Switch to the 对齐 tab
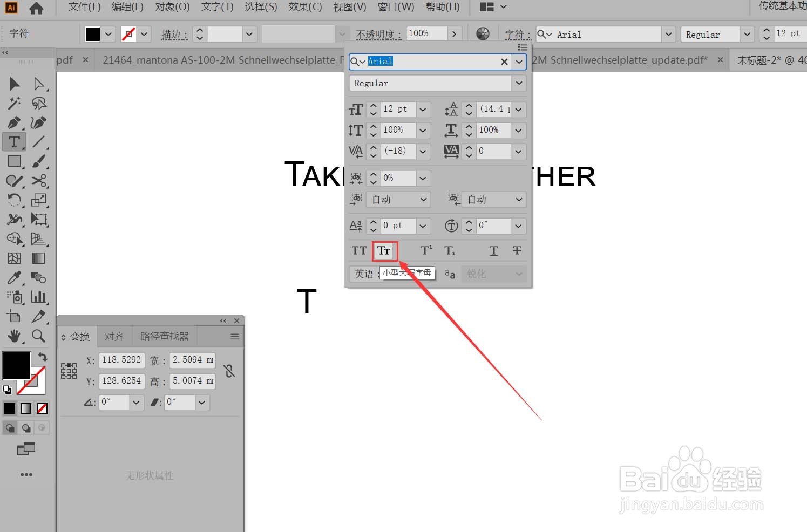Viewport: 807px width, 532px height. click(x=114, y=337)
